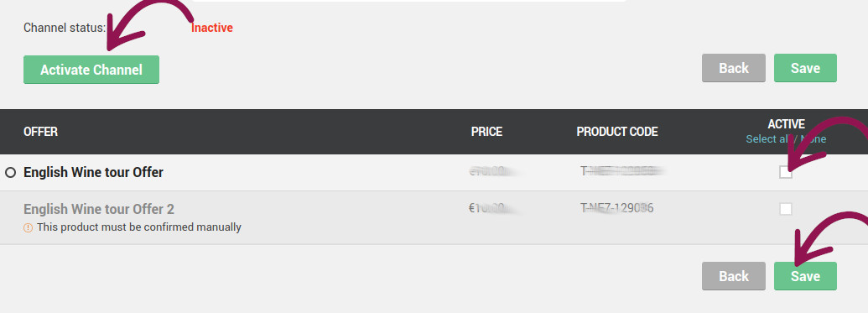This screenshot has height=313, width=868.
Task: Click the bottom Back button
Action: pyautogui.click(x=734, y=276)
